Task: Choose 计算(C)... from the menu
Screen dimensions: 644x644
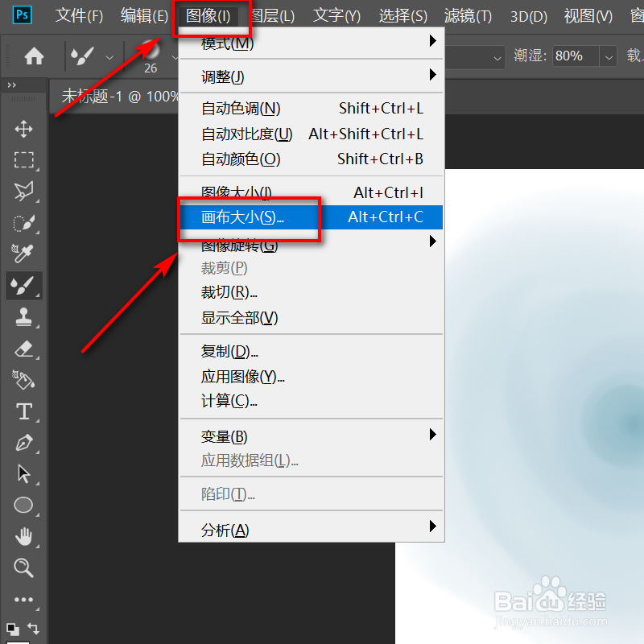Action: [x=312, y=400]
